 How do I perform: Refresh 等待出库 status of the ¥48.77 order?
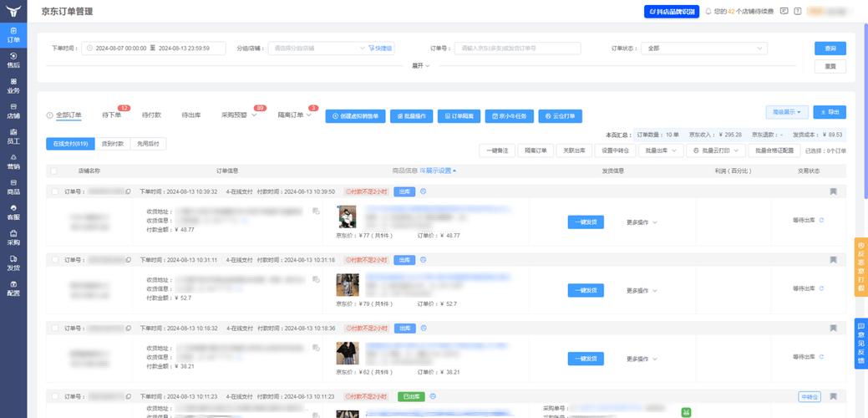(x=821, y=221)
